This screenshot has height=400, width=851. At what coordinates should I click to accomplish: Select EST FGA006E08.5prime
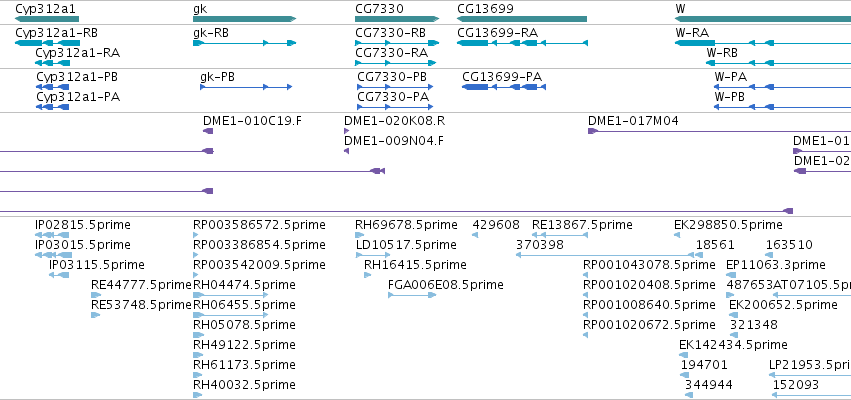click(x=412, y=295)
